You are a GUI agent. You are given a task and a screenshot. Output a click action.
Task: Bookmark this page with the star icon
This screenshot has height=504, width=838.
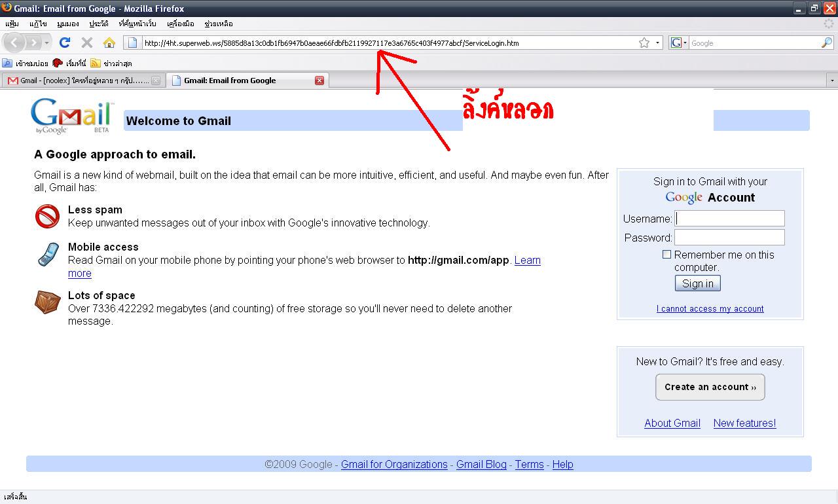point(644,43)
